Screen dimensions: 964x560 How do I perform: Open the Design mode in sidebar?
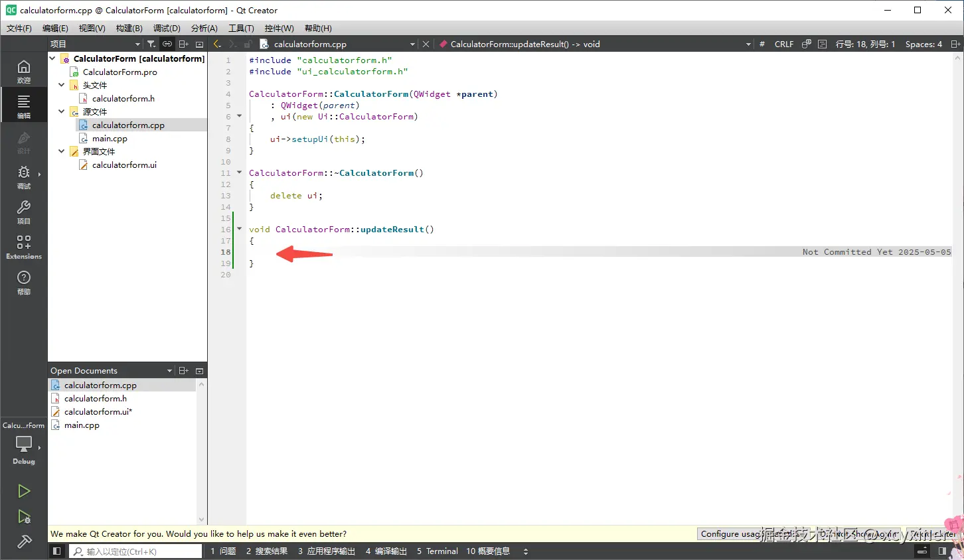tap(23, 141)
